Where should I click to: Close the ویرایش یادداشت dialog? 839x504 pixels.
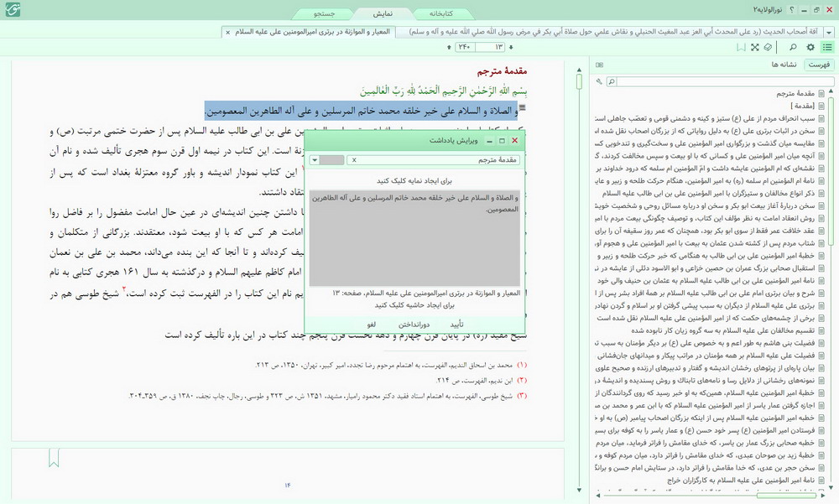(515, 141)
